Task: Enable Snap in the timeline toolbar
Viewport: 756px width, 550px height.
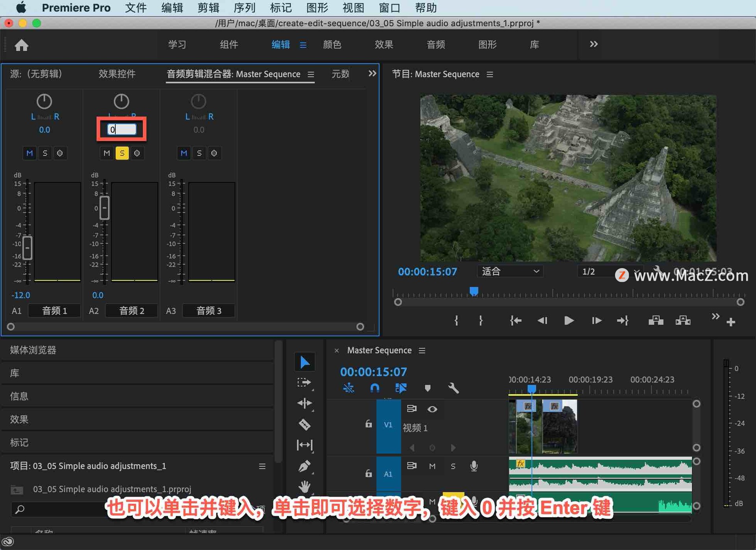Action: [x=374, y=388]
